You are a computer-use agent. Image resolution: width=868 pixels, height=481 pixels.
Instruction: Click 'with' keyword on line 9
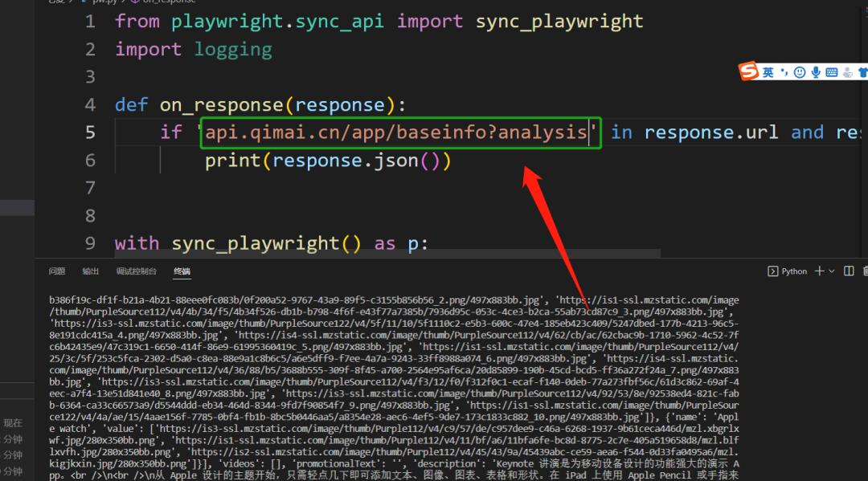137,243
